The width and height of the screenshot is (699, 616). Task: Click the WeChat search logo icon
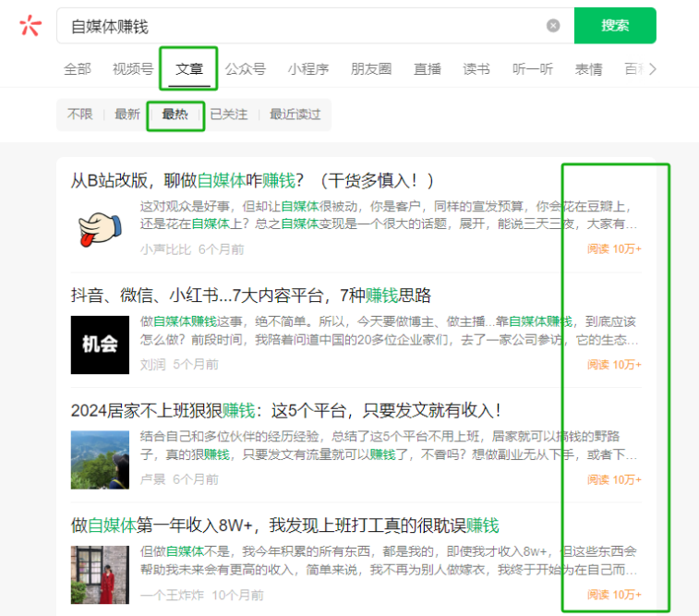click(30, 26)
